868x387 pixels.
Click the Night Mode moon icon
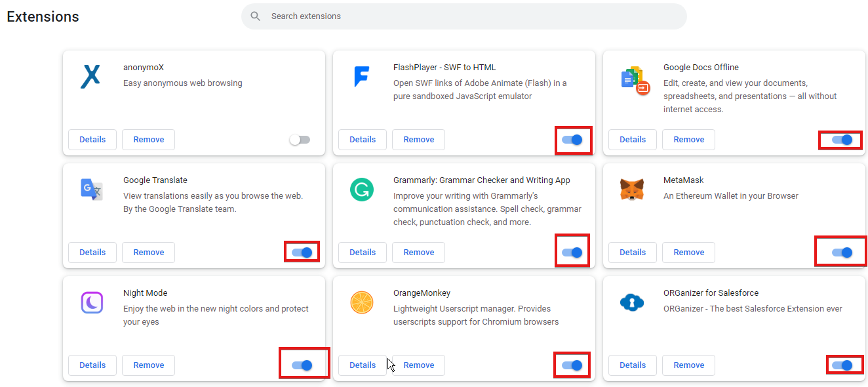point(92,302)
